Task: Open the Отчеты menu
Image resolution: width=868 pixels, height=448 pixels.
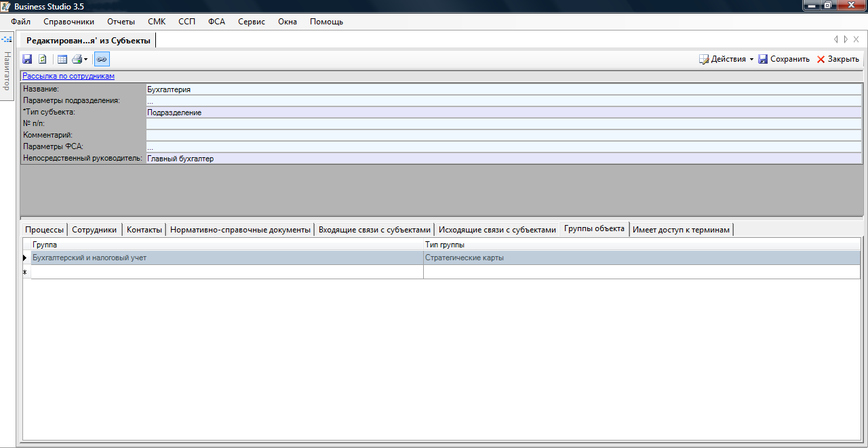Action: tap(121, 22)
